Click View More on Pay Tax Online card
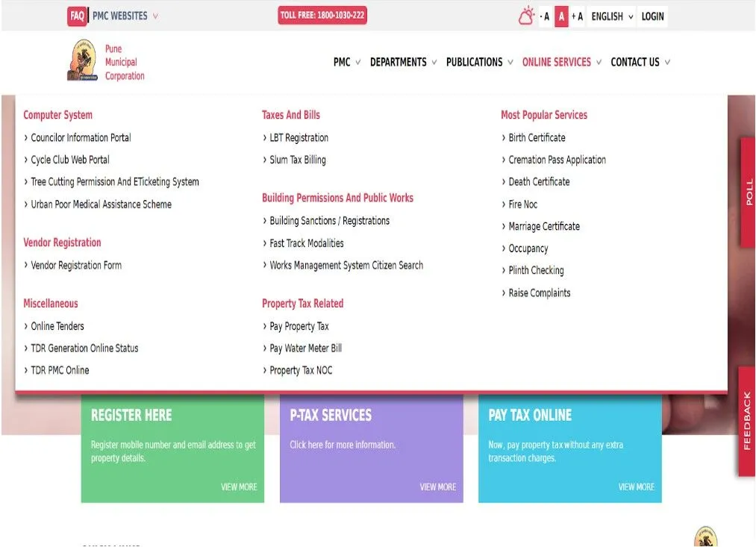This screenshot has width=756, height=547. pos(636,487)
